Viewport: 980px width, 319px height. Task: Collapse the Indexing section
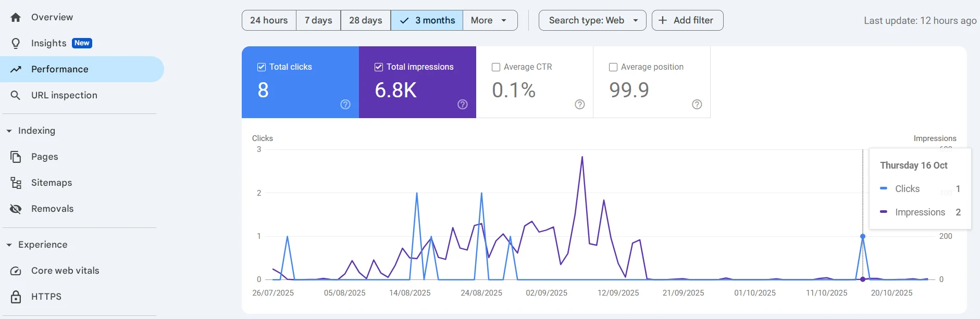click(x=9, y=131)
